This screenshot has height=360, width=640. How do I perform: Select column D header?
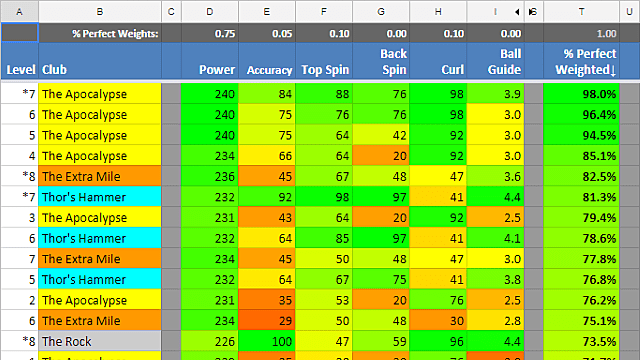(210, 12)
